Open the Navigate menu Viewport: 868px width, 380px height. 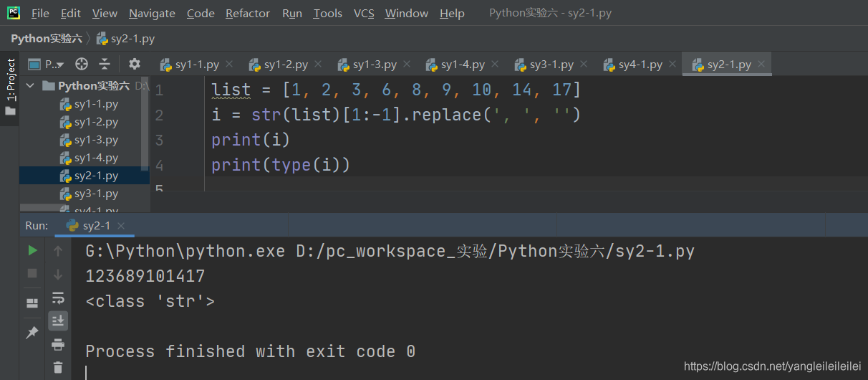click(x=152, y=13)
